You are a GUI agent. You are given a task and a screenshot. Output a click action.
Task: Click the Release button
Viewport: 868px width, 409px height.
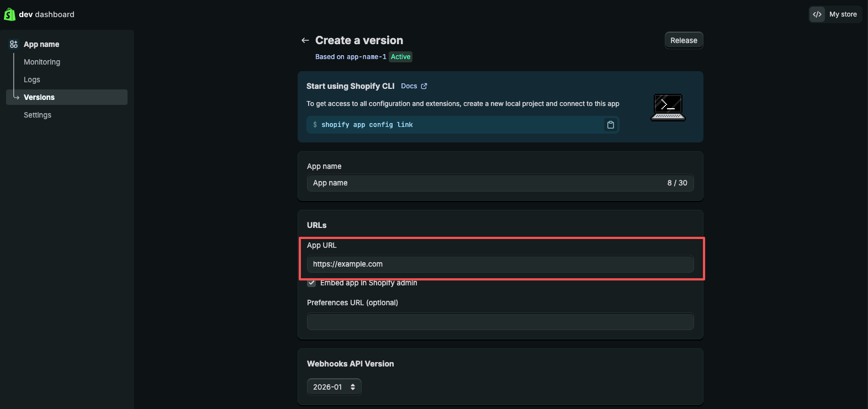[x=684, y=40]
